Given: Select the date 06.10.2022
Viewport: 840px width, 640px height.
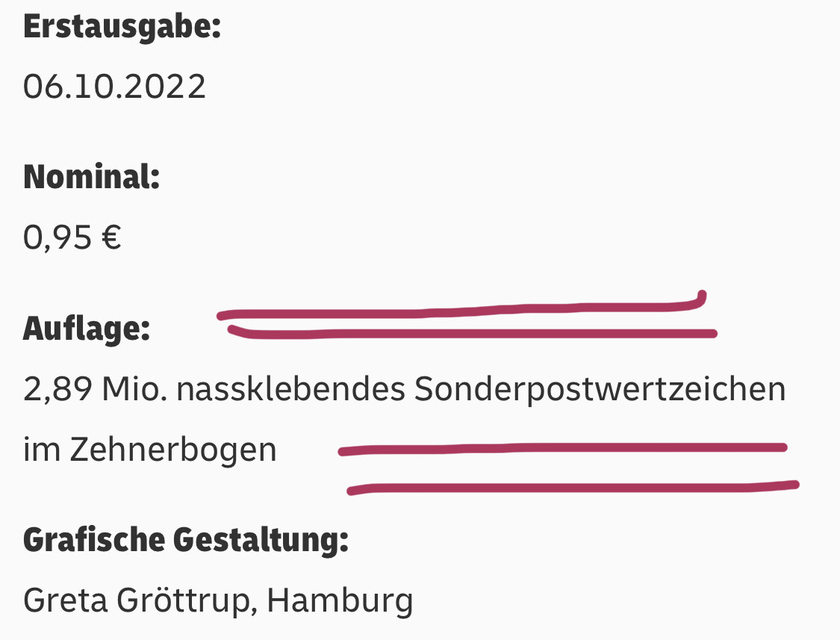Looking at the screenshot, I should pos(114,87).
